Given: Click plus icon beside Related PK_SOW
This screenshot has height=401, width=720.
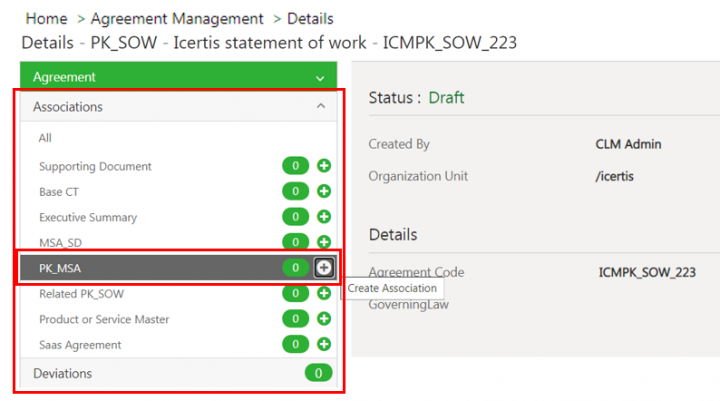Looking at the screenshot, I should coord(324,293).
